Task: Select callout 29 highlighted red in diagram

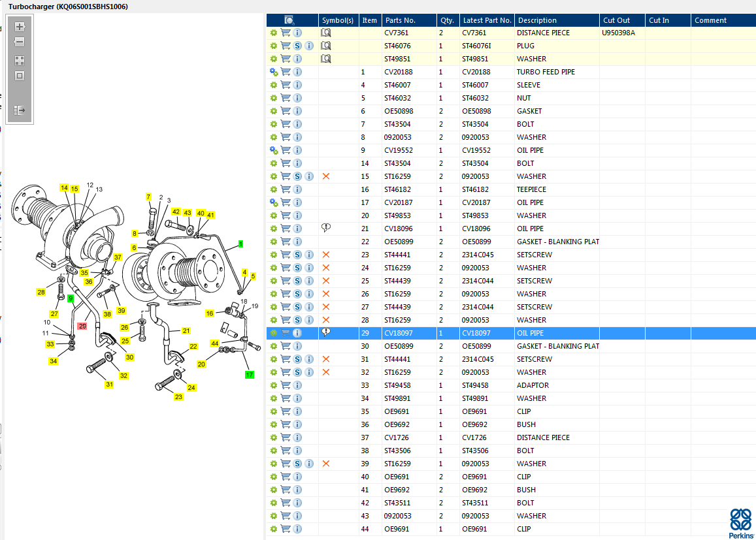Action: coord(82,325)
